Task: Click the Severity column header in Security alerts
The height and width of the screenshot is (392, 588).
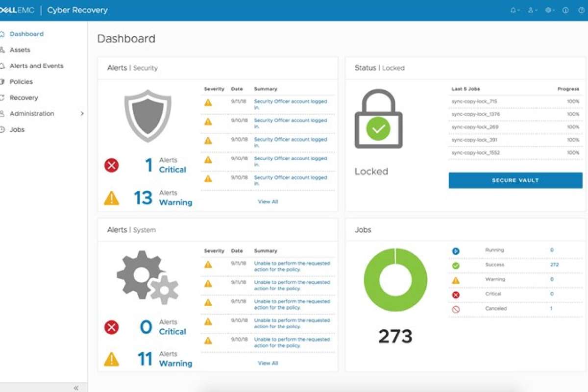Action: click(214, 89)
